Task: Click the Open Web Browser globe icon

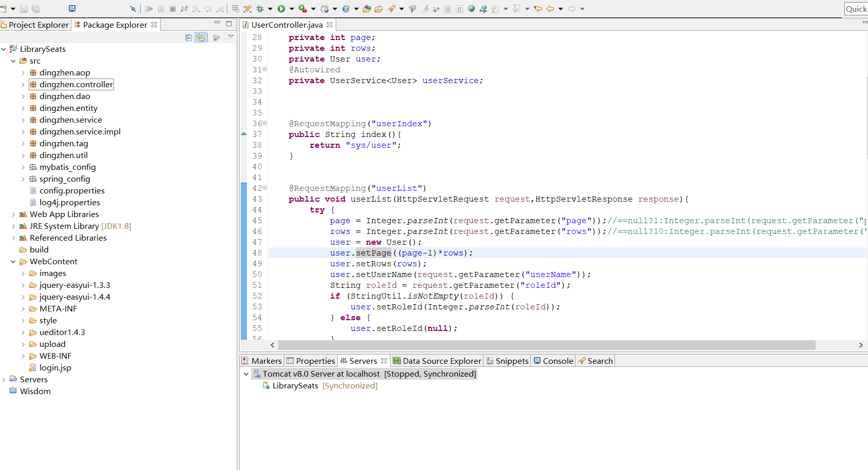Action: [471, 9]
